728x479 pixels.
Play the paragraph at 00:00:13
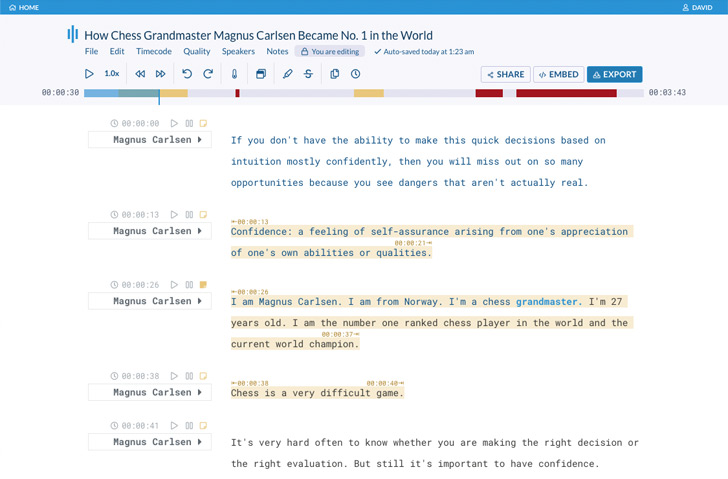click(x=174, y=214)
